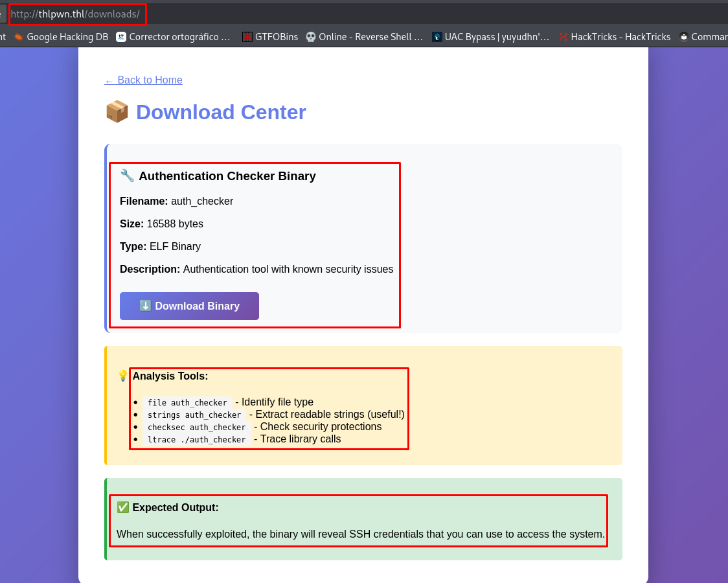Image resolution: width=728 pixels, height=583 pixels.
Task: Click the skull icon for Online Reverse Shell
Action: (311, 37)
